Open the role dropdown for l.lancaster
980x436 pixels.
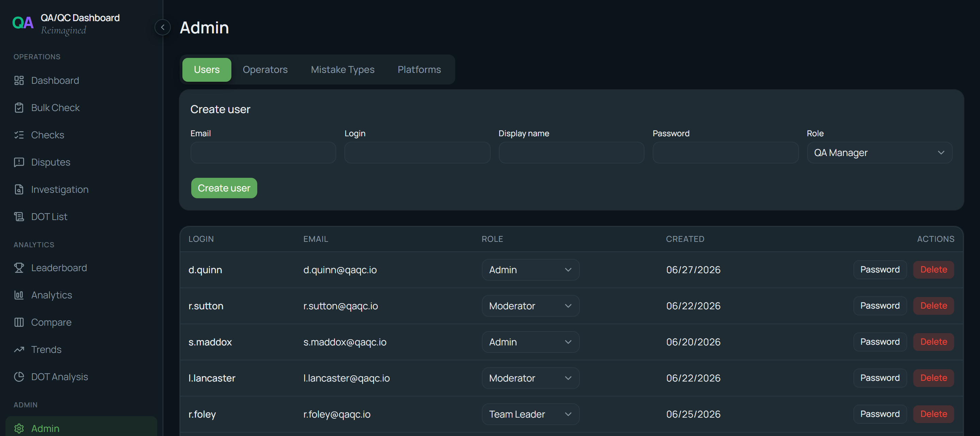coord(530,378)
